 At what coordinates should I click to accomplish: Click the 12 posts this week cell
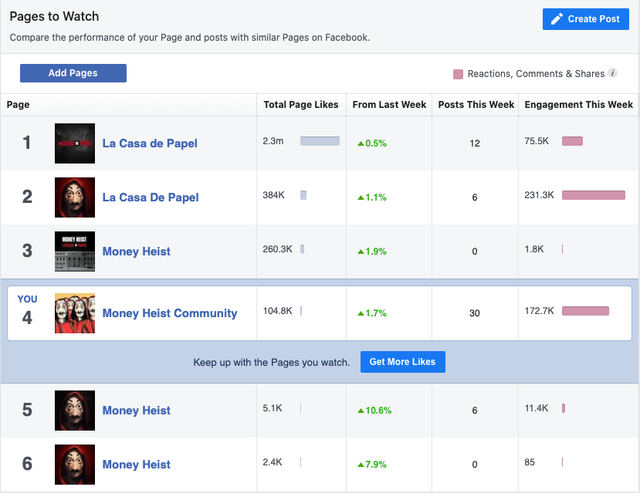point(475,143)
